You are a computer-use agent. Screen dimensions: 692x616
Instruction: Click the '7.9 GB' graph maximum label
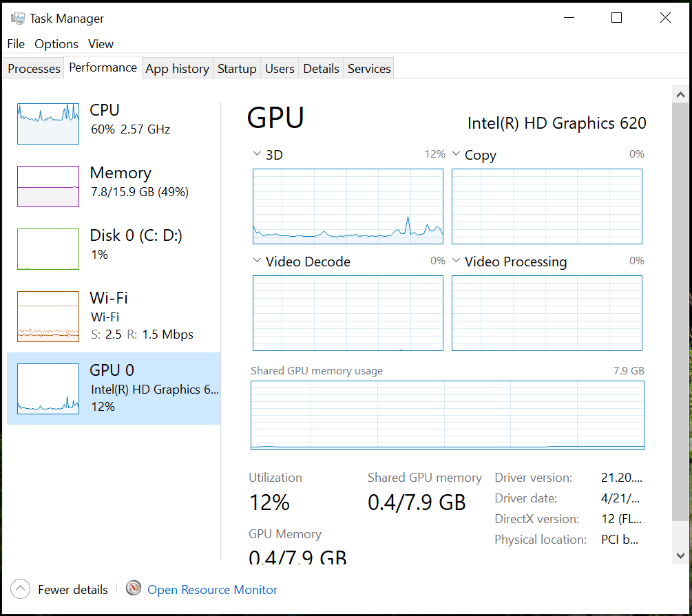pos(629,371)
